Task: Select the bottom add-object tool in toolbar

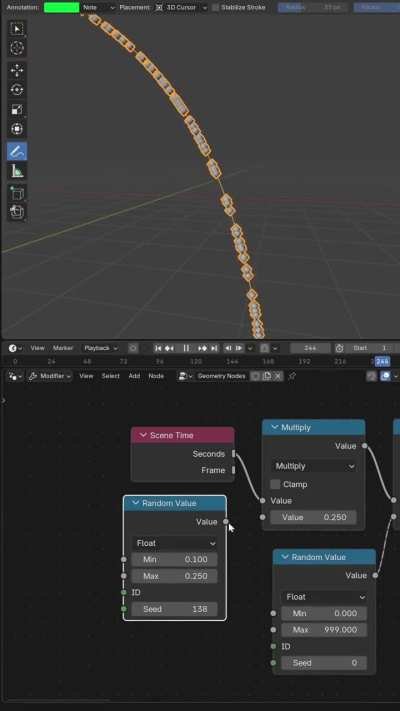Action: [x=17, y=212]
